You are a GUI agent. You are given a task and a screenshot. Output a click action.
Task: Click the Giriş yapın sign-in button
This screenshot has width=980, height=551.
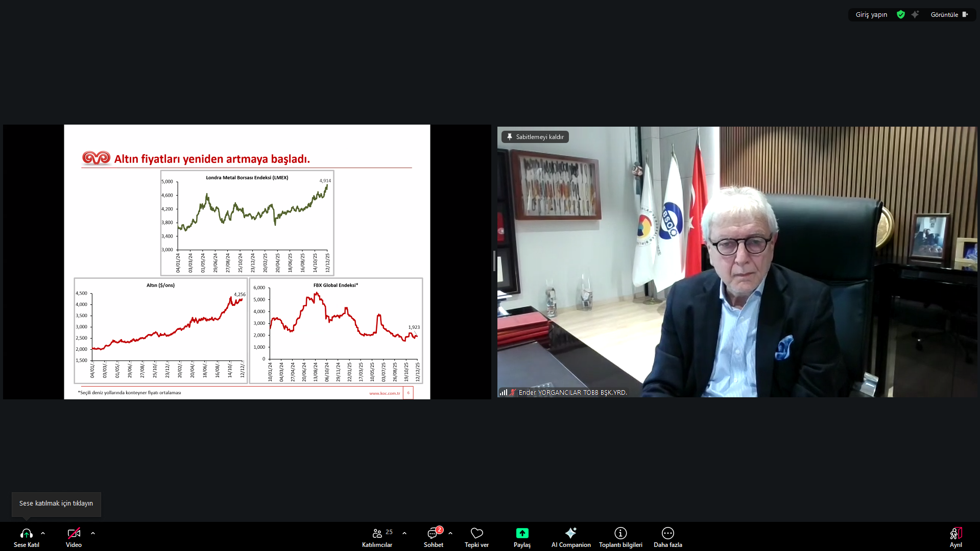(x=871, y=15)
